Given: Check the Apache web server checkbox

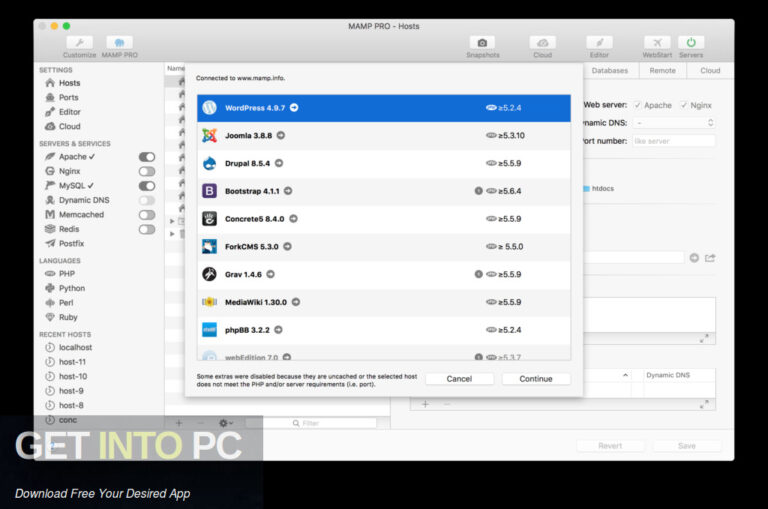Looking at the screenshot, I should 637,105.
